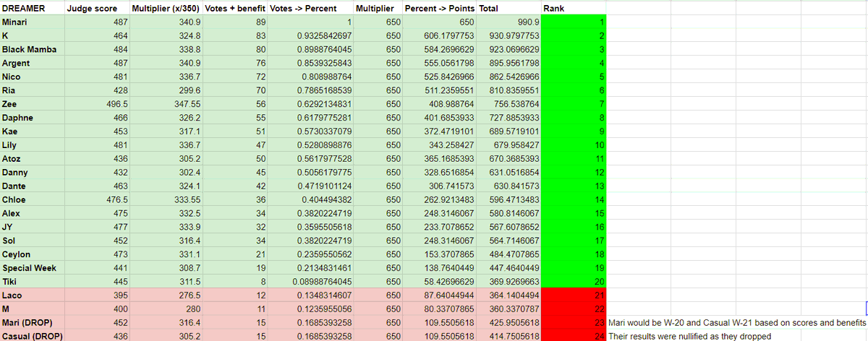Select the percent cell 0.9325842697

(311, 36)
